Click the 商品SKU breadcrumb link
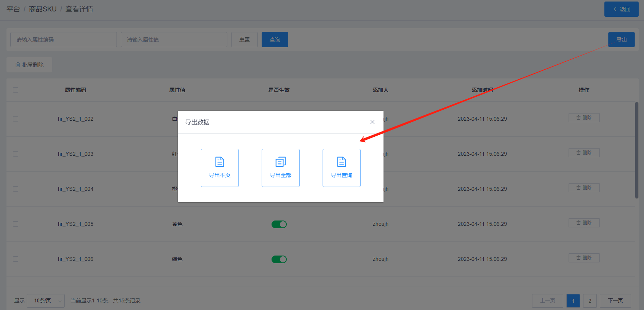Screen dimensions: 644x310 (43, 9)
